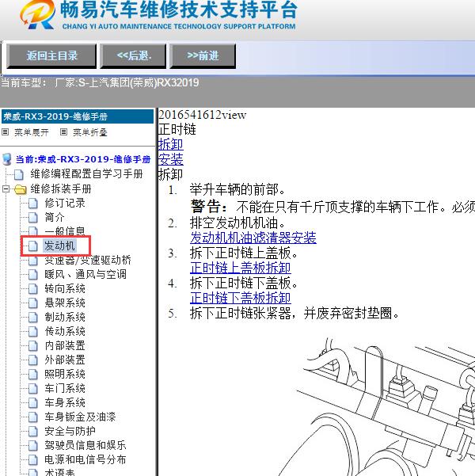Open the 车门系统 section
This screenshot has height=476, width=475.
[65, 388]
